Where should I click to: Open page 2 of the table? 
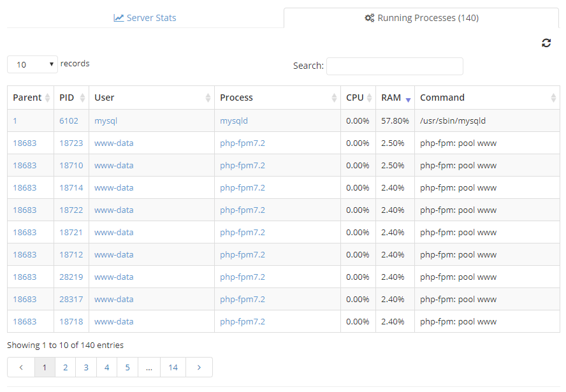pos(66,367)
